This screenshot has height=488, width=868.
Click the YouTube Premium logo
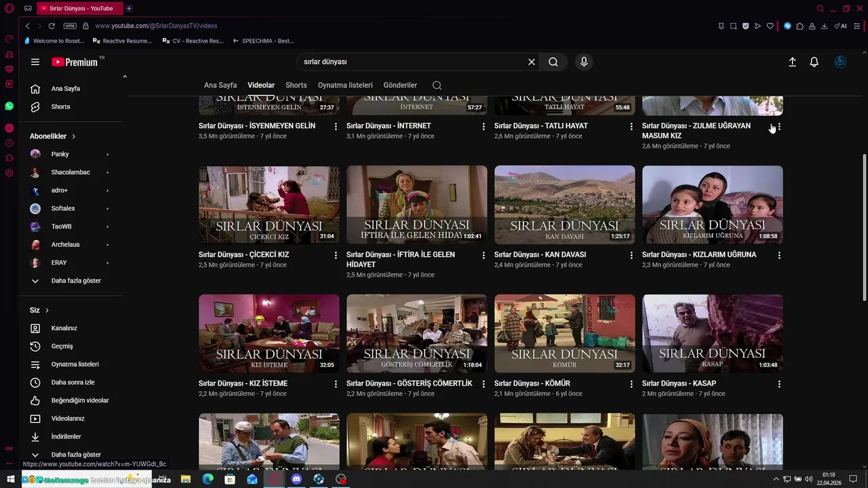click(75, 62)
